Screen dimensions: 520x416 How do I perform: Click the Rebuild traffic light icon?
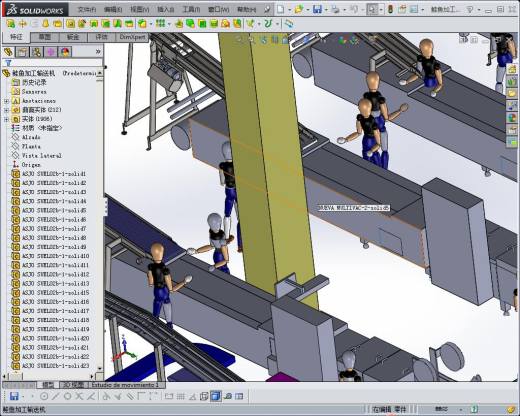[390, 9]
